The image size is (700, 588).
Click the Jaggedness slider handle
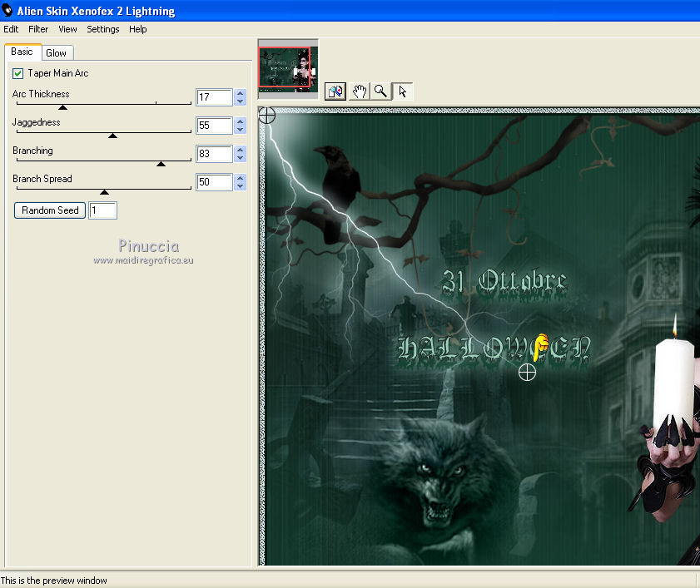113,136
